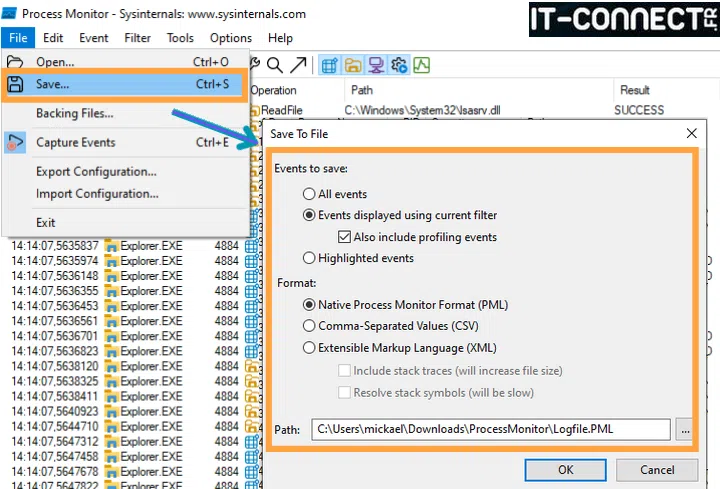Check Resolve stack symbols option

[x=344, y=393]
